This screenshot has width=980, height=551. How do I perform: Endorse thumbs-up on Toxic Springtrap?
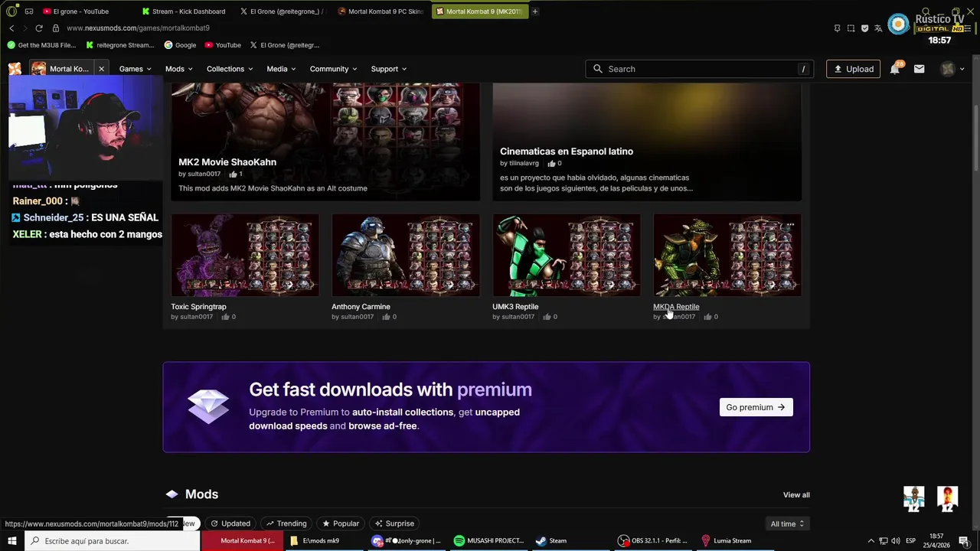(x=225, y=317)
